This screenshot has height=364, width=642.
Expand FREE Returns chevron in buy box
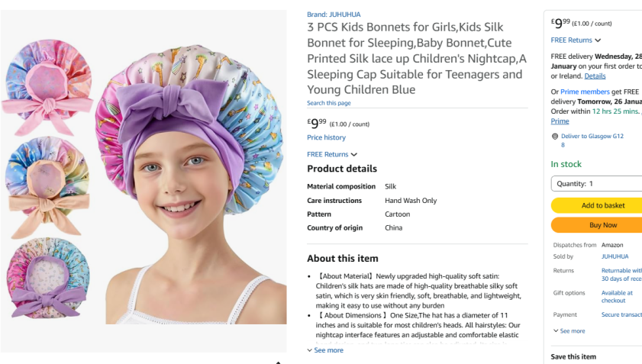click(x=598, y=40)
